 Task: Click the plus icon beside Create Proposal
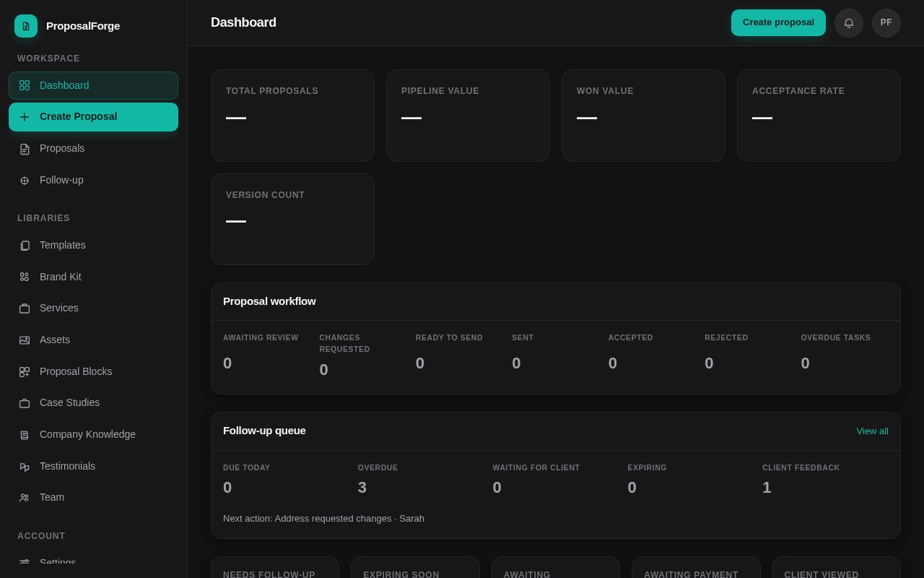tap(25, 117)
